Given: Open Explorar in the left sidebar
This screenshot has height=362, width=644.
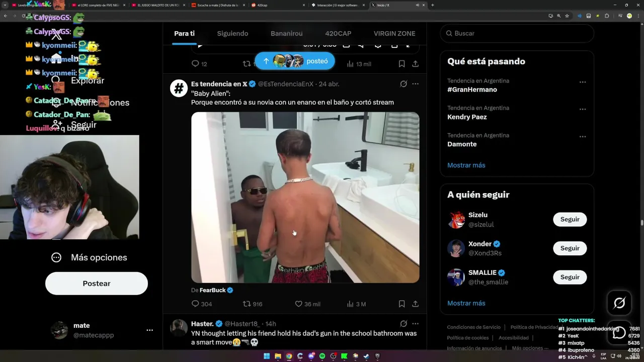Looking at the screenshot, I should click(78, 80).
